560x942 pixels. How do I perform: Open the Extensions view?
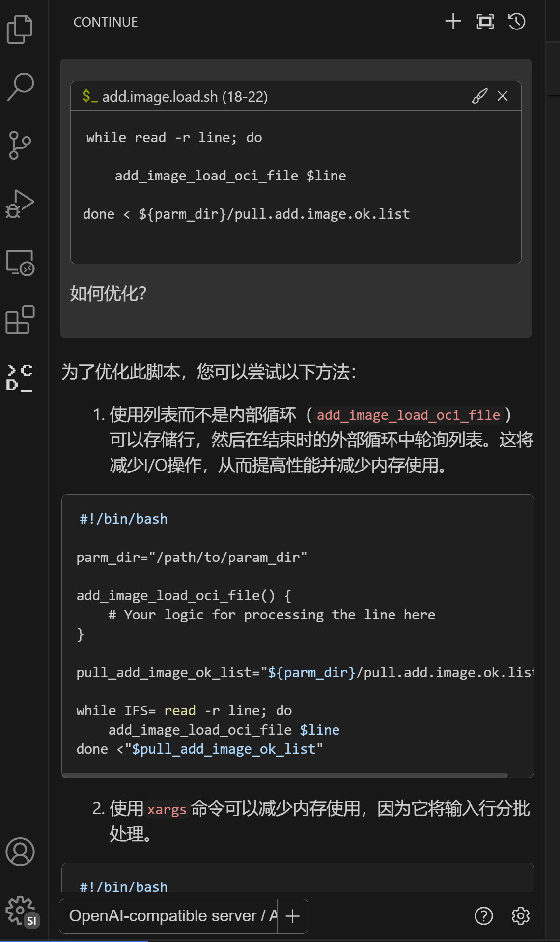(x=20, y=320)
